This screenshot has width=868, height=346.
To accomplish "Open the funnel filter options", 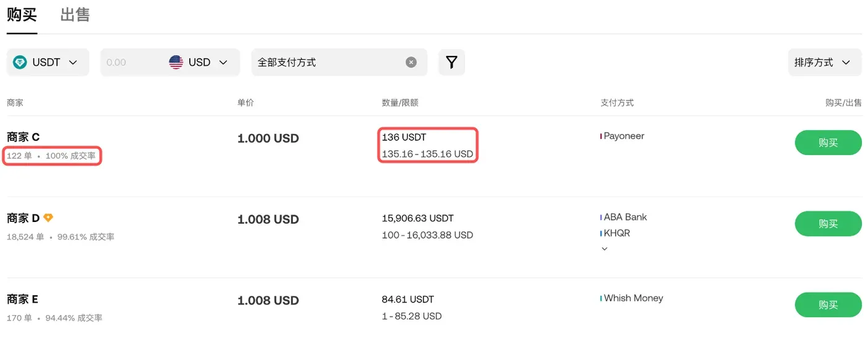I will [451, 62].
